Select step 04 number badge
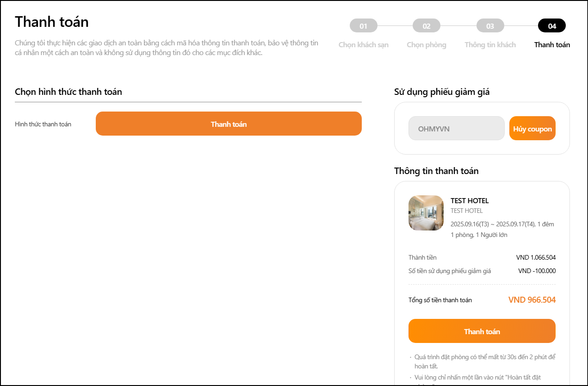The image size is (588, 386). click(x=551, y=26)
